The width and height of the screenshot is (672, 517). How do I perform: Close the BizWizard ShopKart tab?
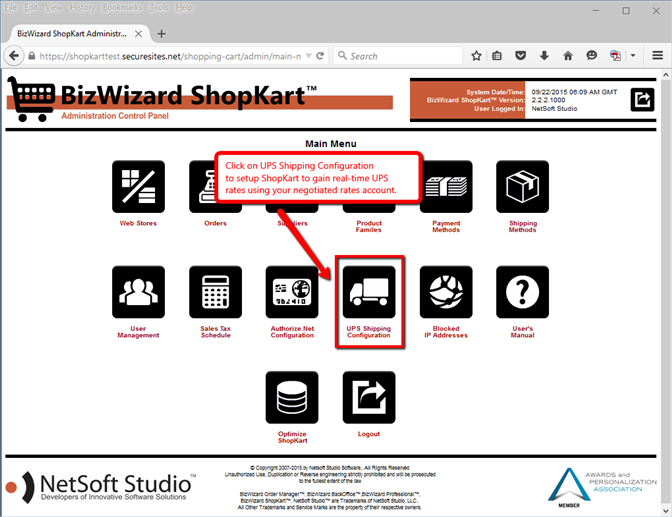coord(138,34)
